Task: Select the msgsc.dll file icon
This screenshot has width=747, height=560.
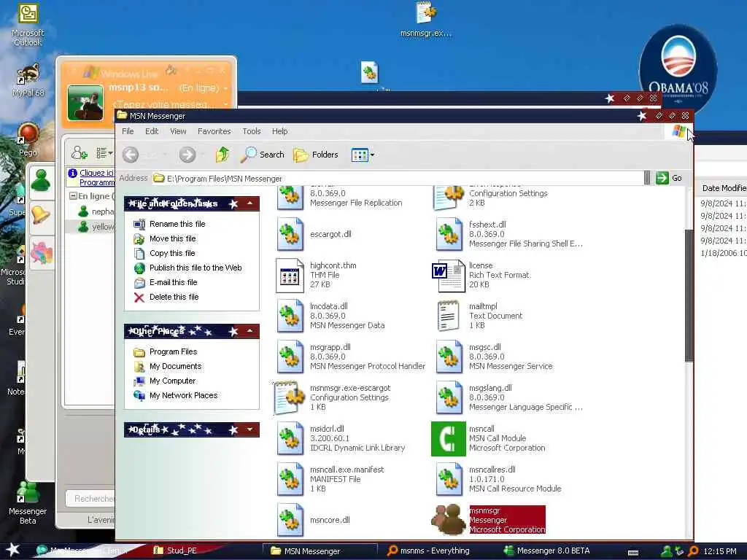Action: coord(449,357)
